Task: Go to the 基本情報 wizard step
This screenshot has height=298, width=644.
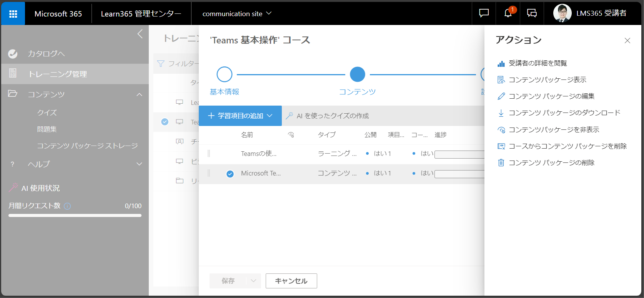Action: tap(225, 74)
